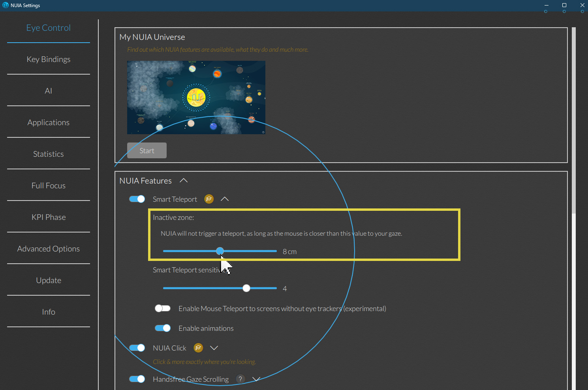Screen dimensions: 588x390
Task: Select the Full Focus tab
Action: (x=49, y=186)
